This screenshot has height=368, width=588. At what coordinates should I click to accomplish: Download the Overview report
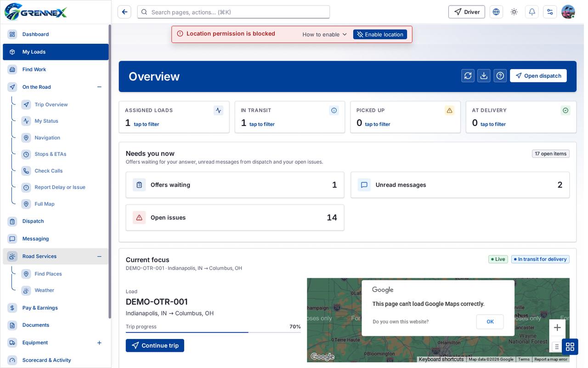[484, 76]
